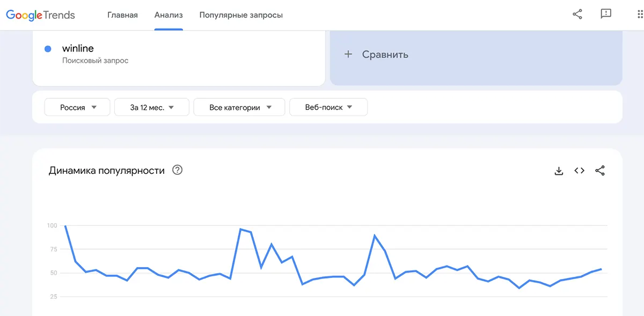The image size is (644, 316).
Task: Open the Популярные запросы tab
Action: (x=241, y=15)
